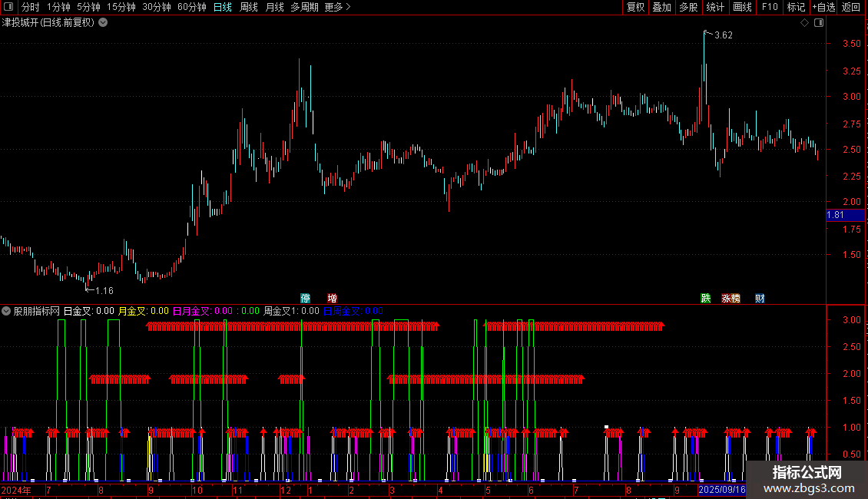Click the 日金叉 indicator value label
Viewport: 868px width, 499px height.
pos(88,311)
